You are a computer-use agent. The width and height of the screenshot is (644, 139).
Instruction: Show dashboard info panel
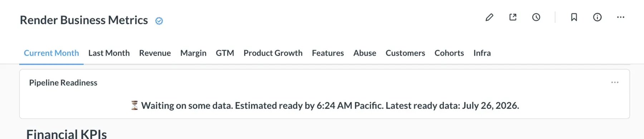pyautogui.click(x=597, y=17)
